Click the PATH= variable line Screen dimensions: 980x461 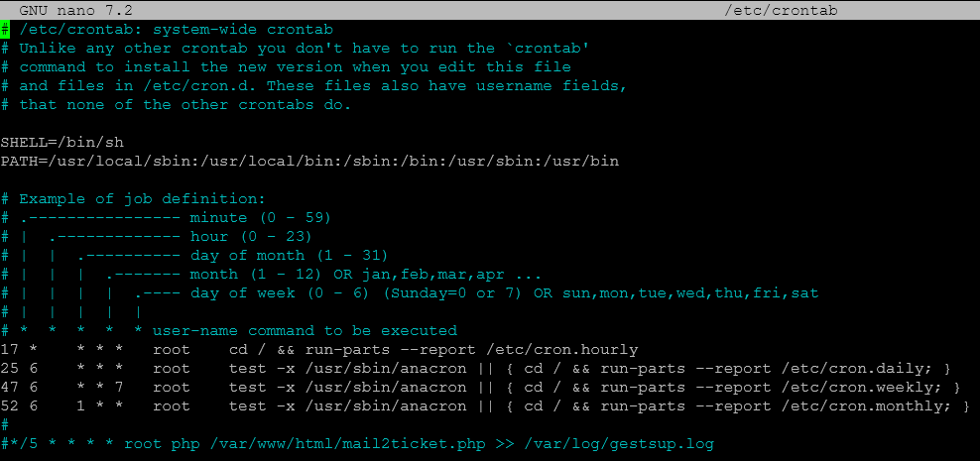pyautogui.click(x=309, y=162)
